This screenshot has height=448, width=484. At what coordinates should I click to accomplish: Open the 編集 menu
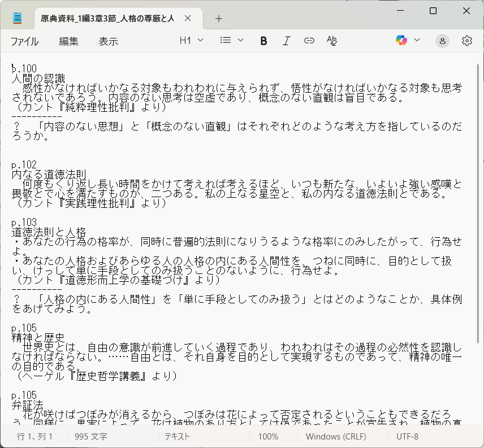[x=69, y=41]
